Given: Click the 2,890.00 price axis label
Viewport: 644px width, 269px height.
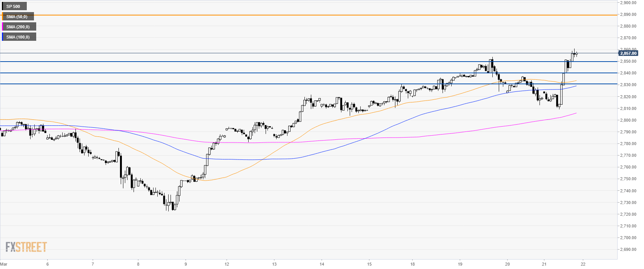Looking at the screenshot, I should coord(628,14).
